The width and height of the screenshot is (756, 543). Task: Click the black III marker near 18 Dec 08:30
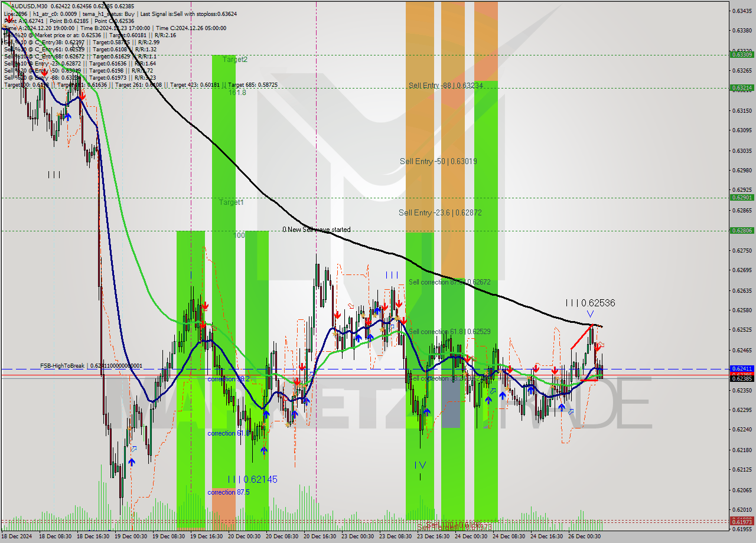click(54, 175)
